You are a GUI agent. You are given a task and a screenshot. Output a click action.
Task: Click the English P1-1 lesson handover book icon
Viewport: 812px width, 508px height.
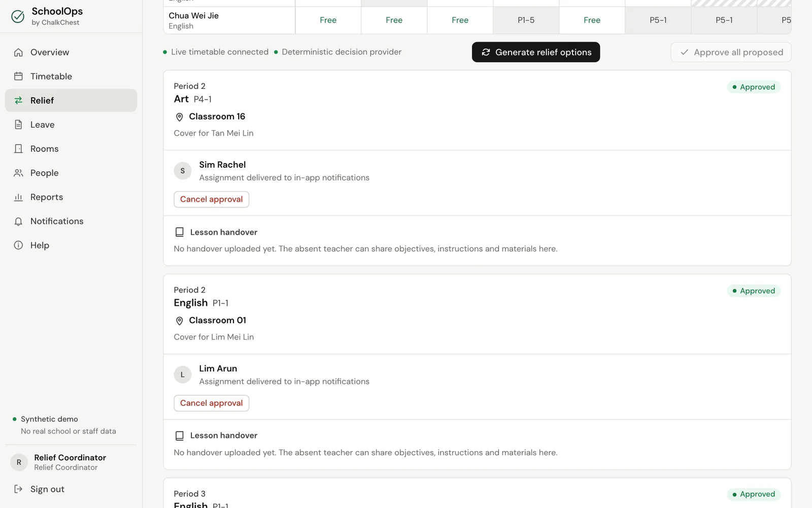point(179,436)
